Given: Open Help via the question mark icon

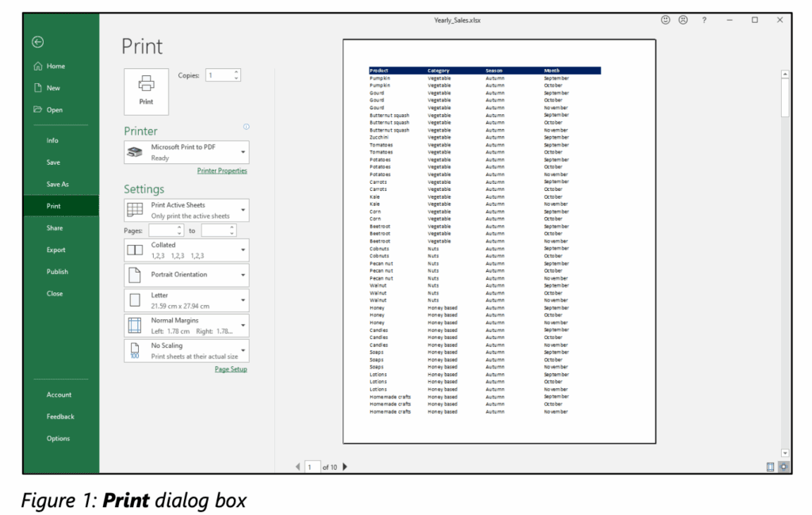Looking at the screenshot, I should [703, 20].
